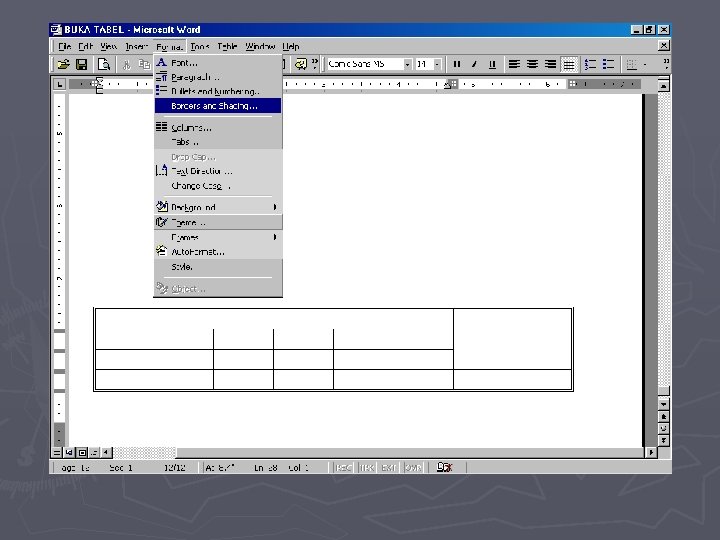Choose Theme... menu entry

coord(218,222)
